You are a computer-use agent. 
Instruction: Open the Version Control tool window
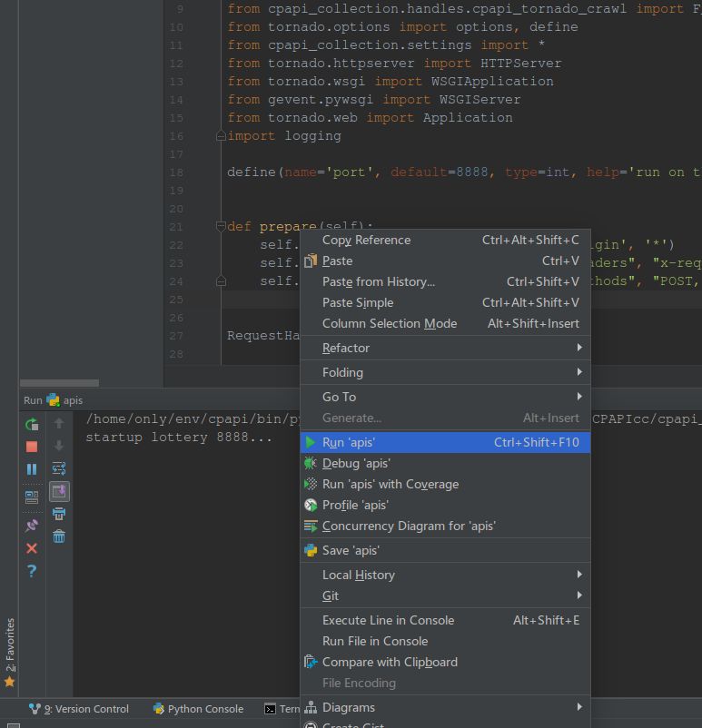[79, 709]
